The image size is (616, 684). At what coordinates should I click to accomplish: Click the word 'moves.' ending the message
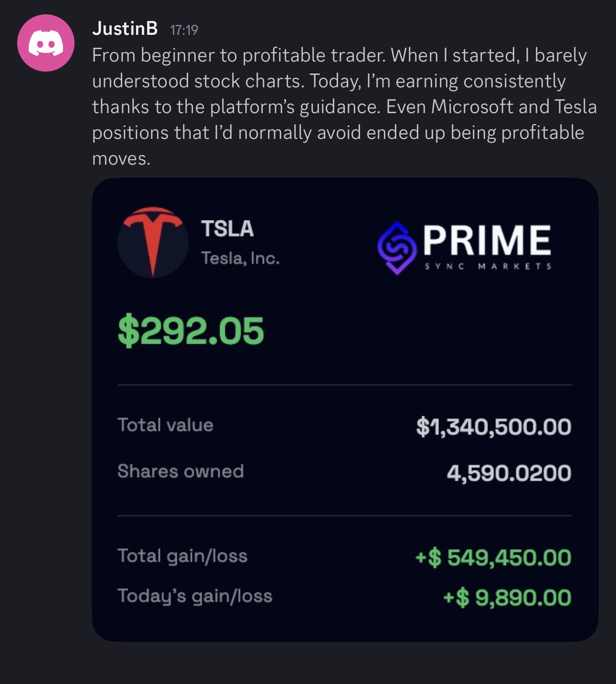tap(121, 158)
